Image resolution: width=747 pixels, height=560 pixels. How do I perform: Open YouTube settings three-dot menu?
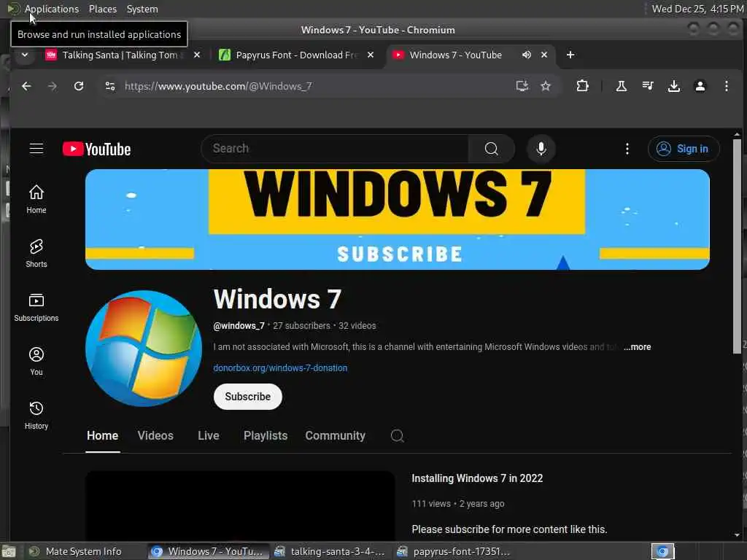tap(627, 149)
